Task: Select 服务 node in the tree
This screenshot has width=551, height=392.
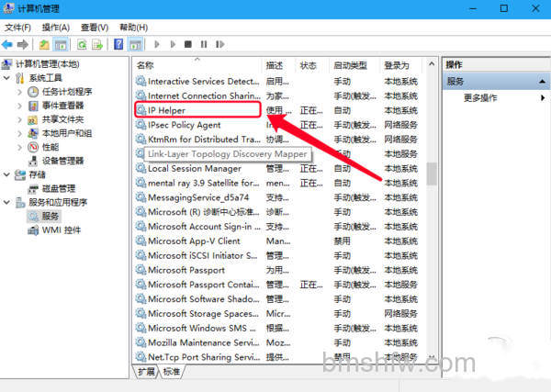Action: coord(50,216)
